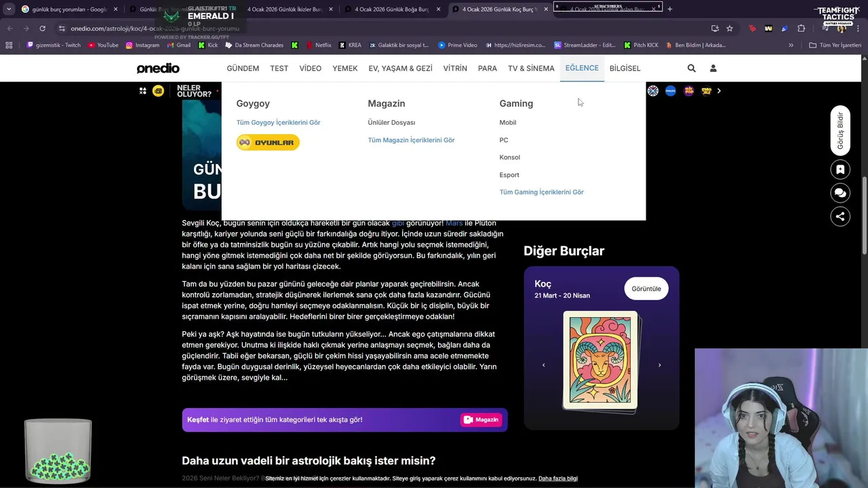Open the Da Stream Charades bookmark
Viewport: 868px width, 488px height.
tap(254, 45)
